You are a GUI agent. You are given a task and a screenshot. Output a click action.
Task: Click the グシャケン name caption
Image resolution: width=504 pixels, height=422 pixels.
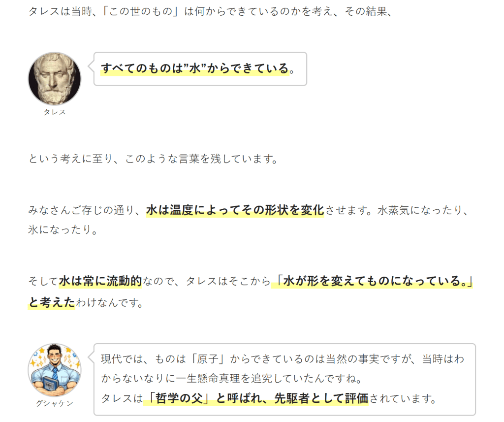tap(55, 403)
